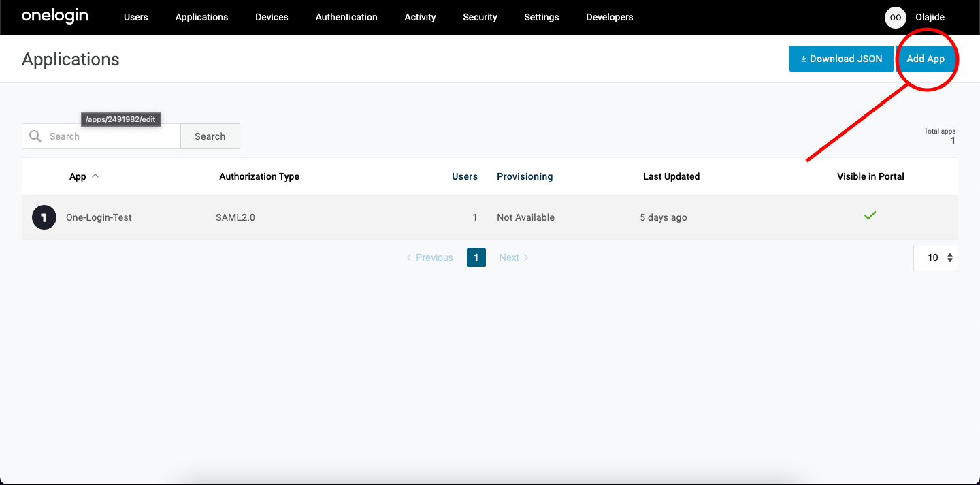Click the Visible in Portal column header

(x=870, y=176)
